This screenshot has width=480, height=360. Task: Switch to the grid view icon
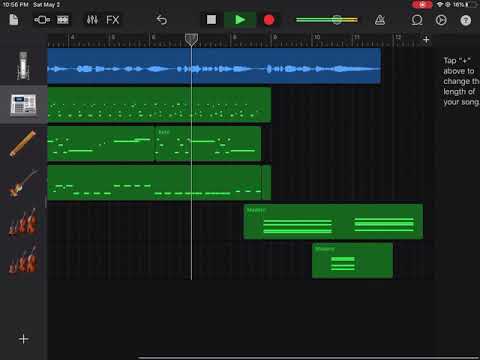(x=63, y=20)
